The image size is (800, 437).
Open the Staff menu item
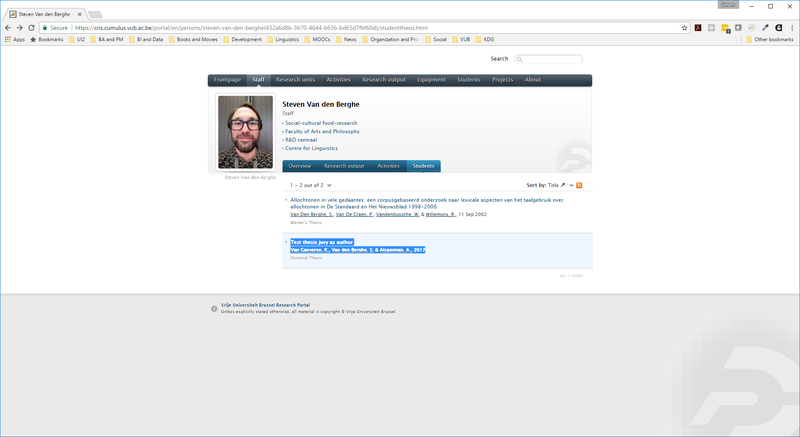[x=258, y=80]
